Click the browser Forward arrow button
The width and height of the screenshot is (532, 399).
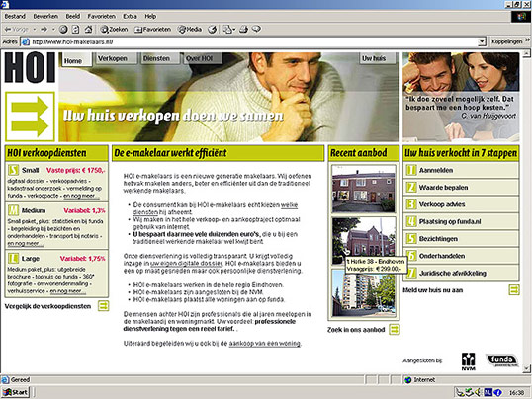[44, 30]
